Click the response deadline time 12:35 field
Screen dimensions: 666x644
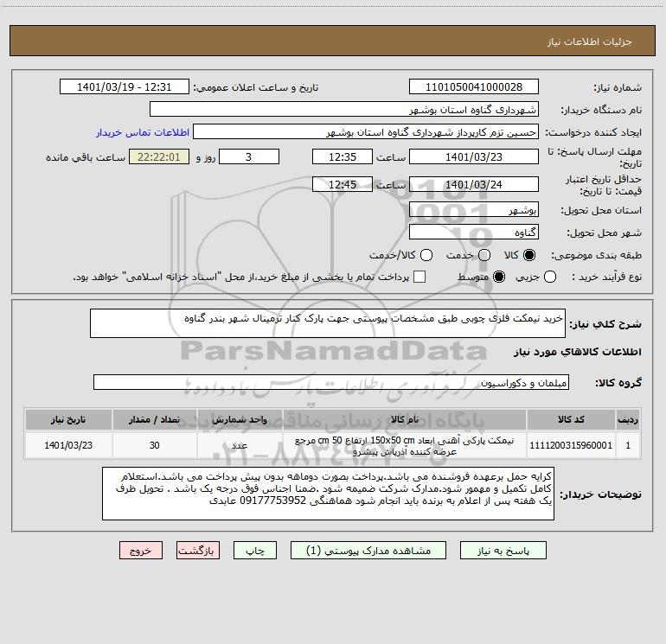[x=343, y=156]
